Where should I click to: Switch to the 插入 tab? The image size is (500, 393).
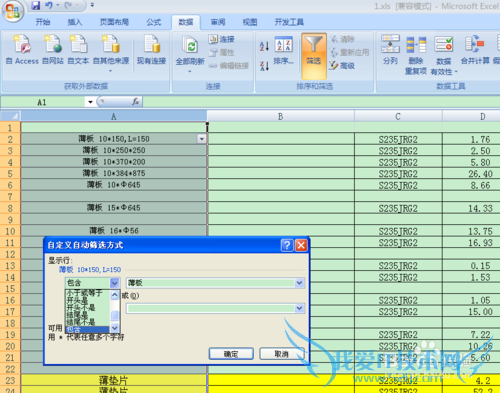[x=75, y=22]
